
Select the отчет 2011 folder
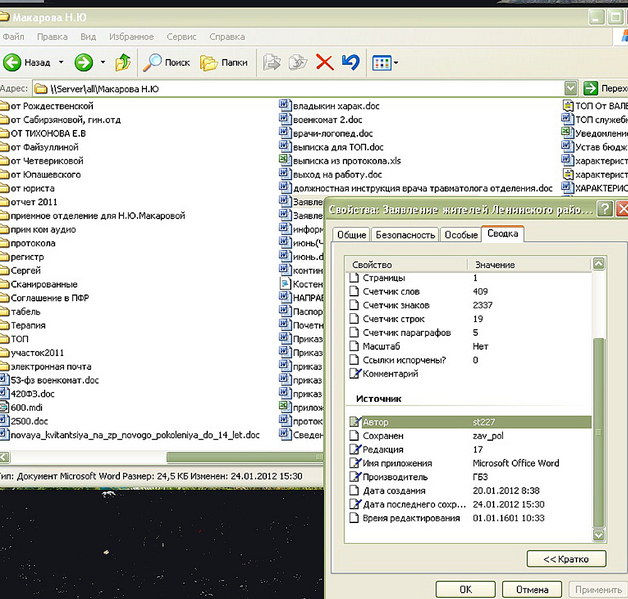(x=28, y=202)
